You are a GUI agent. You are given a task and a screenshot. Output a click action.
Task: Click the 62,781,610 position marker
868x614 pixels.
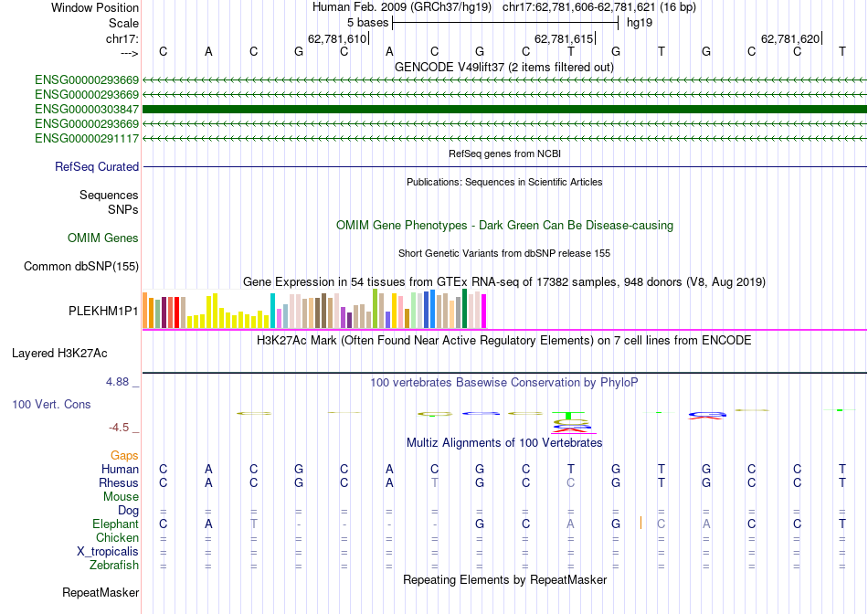click(x=337, y=38)
